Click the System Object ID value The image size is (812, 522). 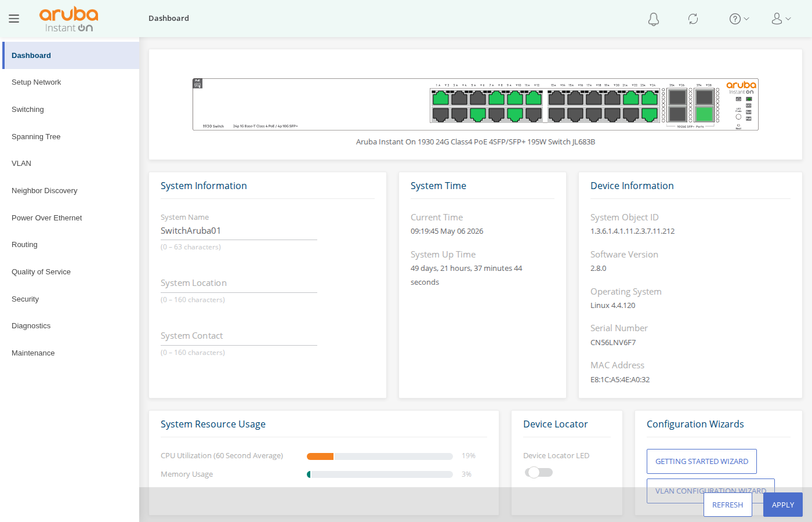coord(633,231)
